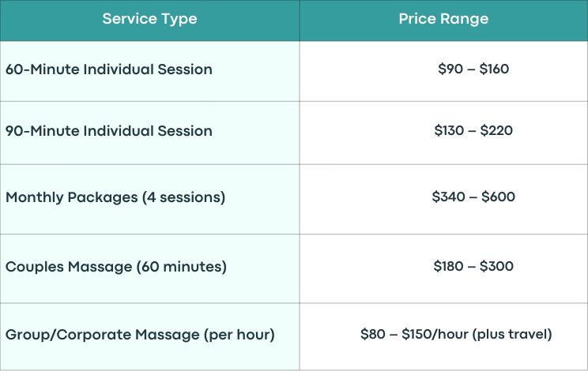588x371 pixels.
Task: Select the 60-Minute Individual Session cell
Action: (149, 71)
